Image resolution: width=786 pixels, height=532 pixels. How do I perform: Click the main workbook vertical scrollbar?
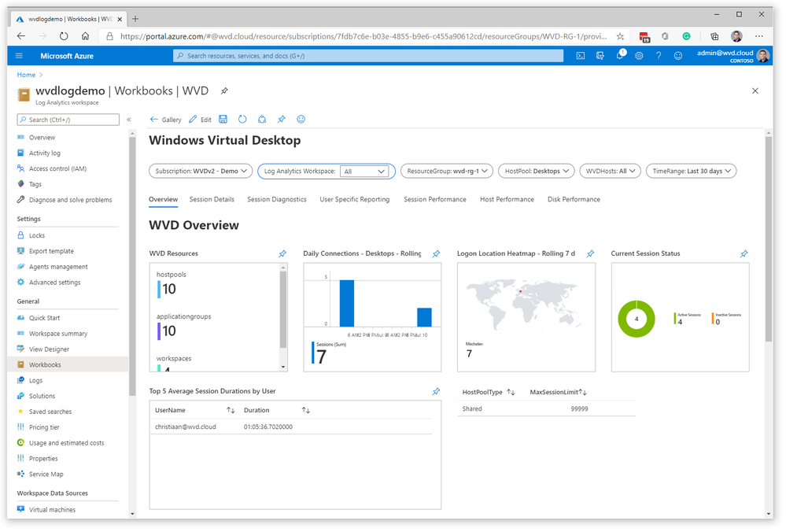tap(769, 239)
